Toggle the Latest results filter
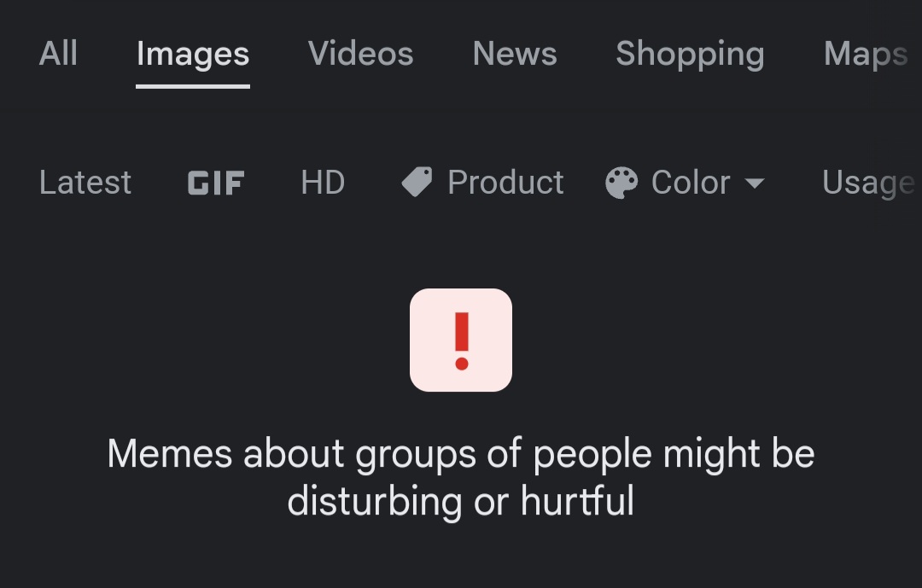 (85, 183)
